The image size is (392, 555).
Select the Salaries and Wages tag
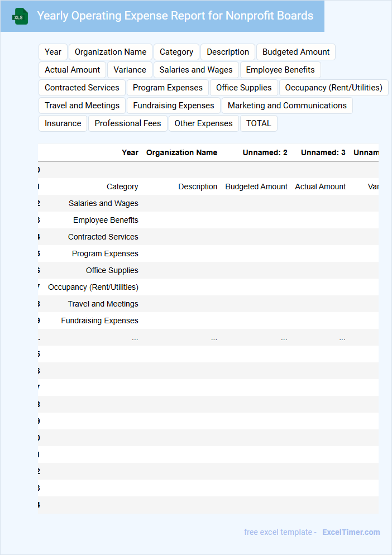click(196, 70)
